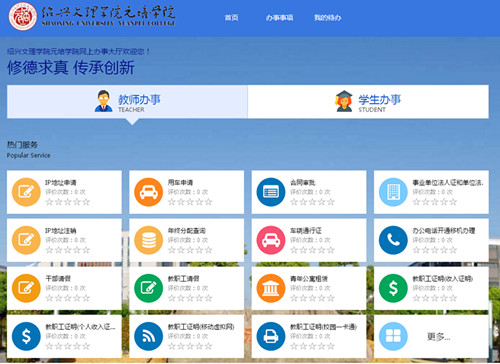Viewport: 500px width, 364px height.
Task: Click the pink car 车辆通行证 icon
Action: (271, 240)
